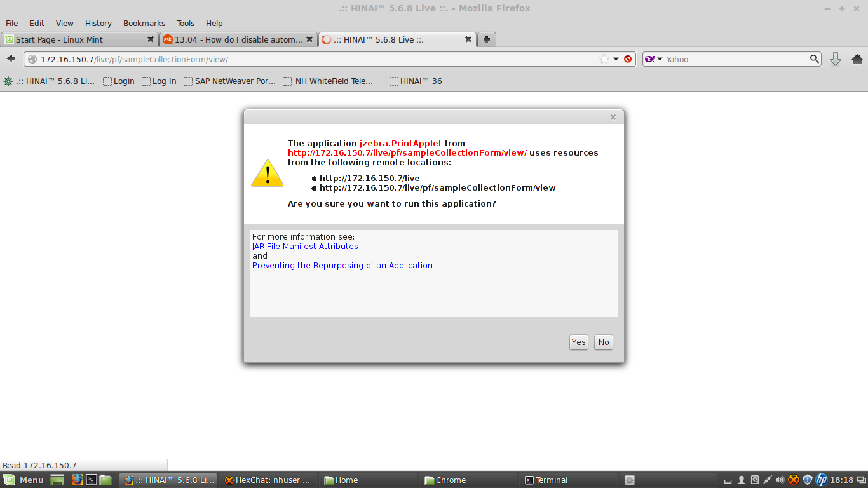
Task: Click the globe site identity icon
Action: (32, 59)
